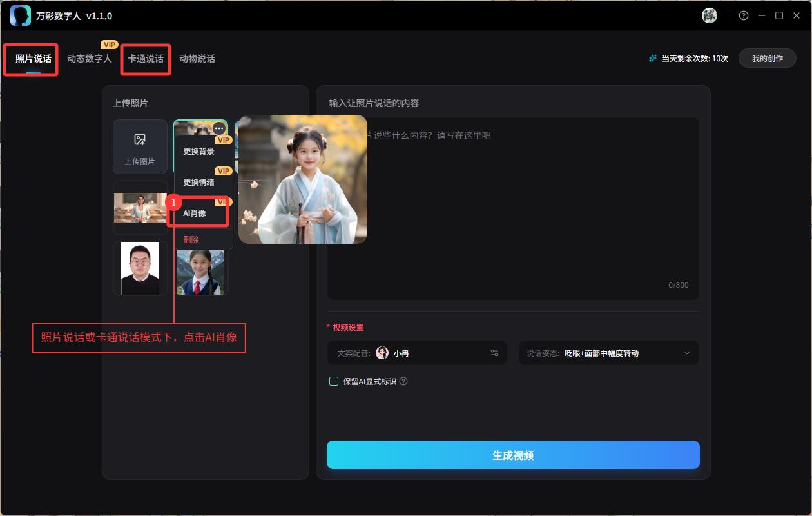This screenshot has width=812, height=516.
Task: Select 更换背景 from the context menu
Action: click(x=198, y=152)
